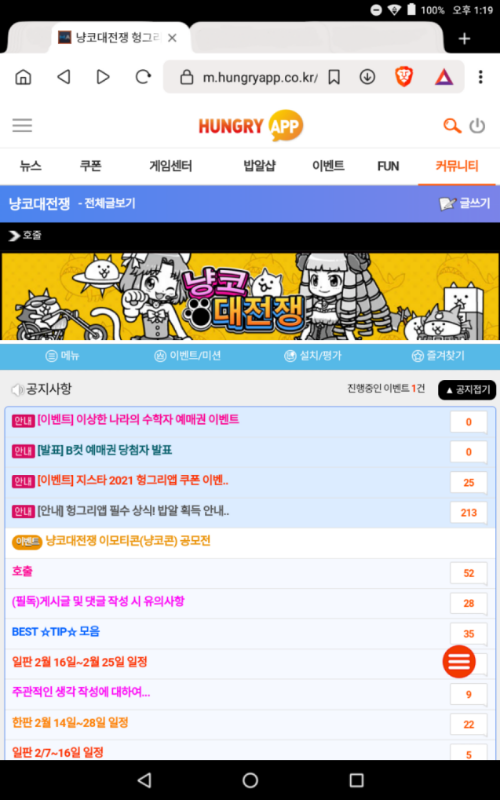Image resolution: width=500 pixels, height=800 pixels.
Task: Switch to the 쿠폰 tab
Action: [x=90, y=166]
